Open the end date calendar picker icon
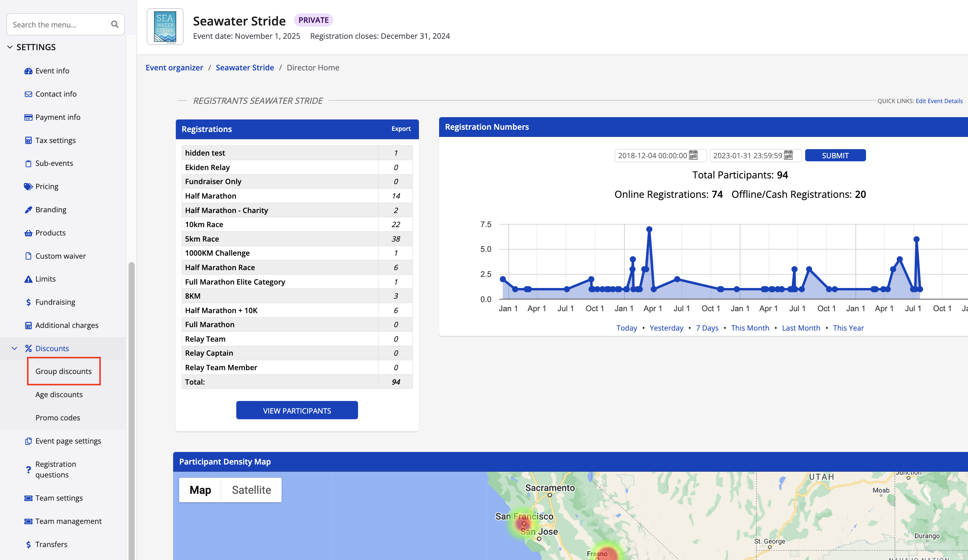This screenshot has width=968, height=560. coord(788,155)
